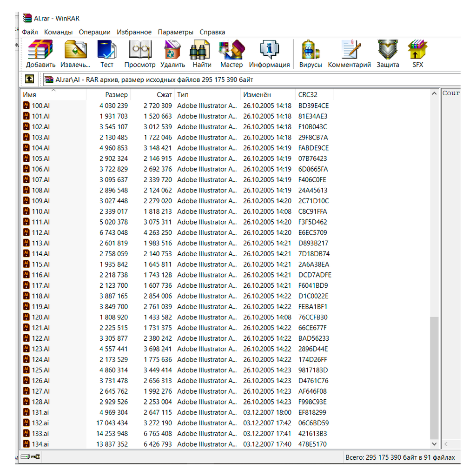Viewport: 476px width, 476px height.
Task: Select the 111.AI file icon
Action: pos(26,222)
